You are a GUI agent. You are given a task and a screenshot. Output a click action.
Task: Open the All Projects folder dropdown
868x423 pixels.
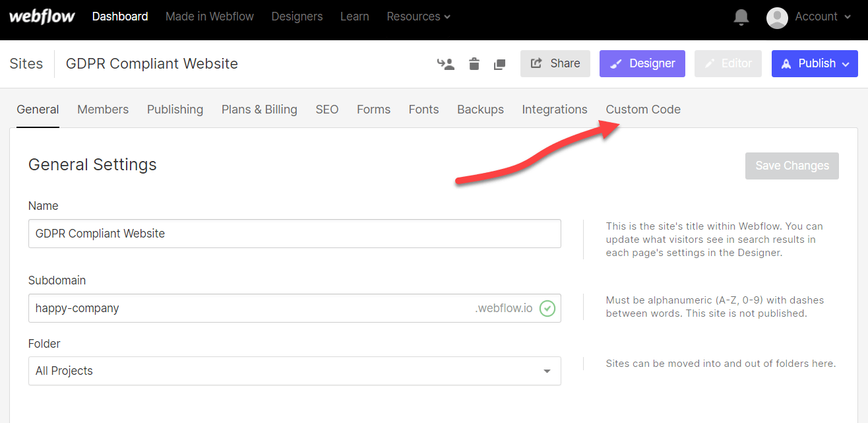295,371
